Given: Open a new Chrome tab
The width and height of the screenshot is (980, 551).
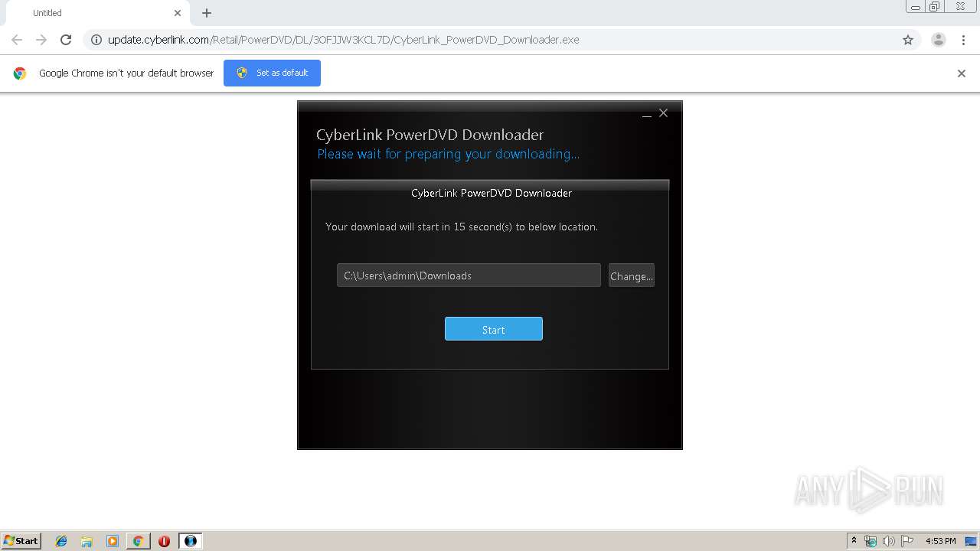Looking at the screenshot, I should pyautogui.click(x=207, y=13).
